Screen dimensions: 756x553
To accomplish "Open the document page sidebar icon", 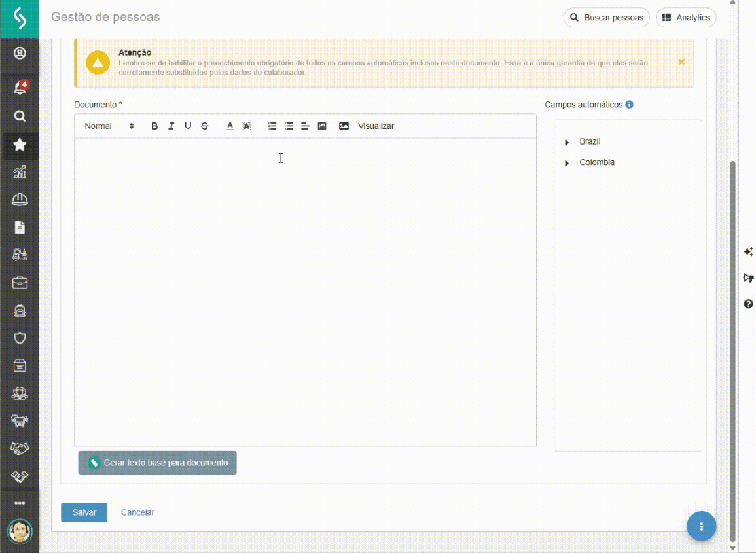I will pos(19,227).
